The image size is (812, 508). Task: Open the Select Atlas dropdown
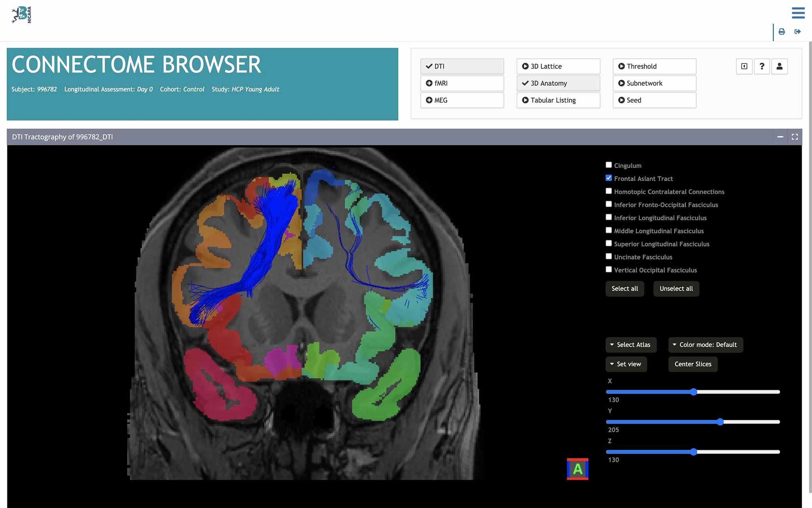click(x=630, y=345)
